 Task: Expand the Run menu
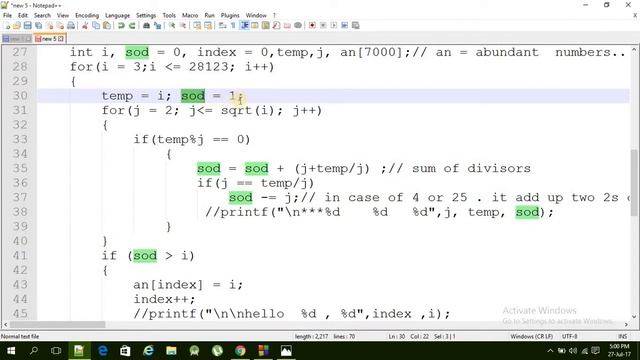tap(209, 15)
